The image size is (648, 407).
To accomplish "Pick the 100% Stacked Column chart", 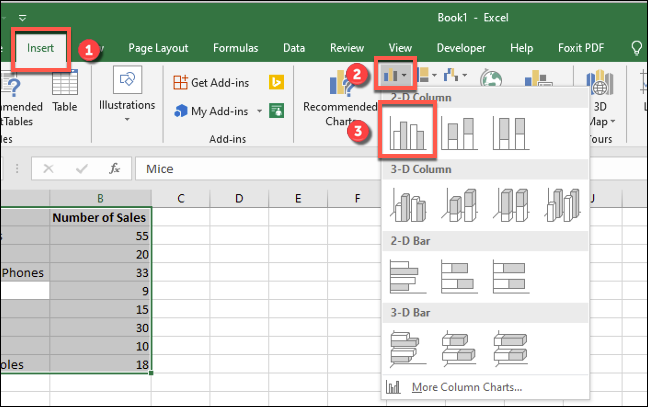I will (x=510, y=132).
